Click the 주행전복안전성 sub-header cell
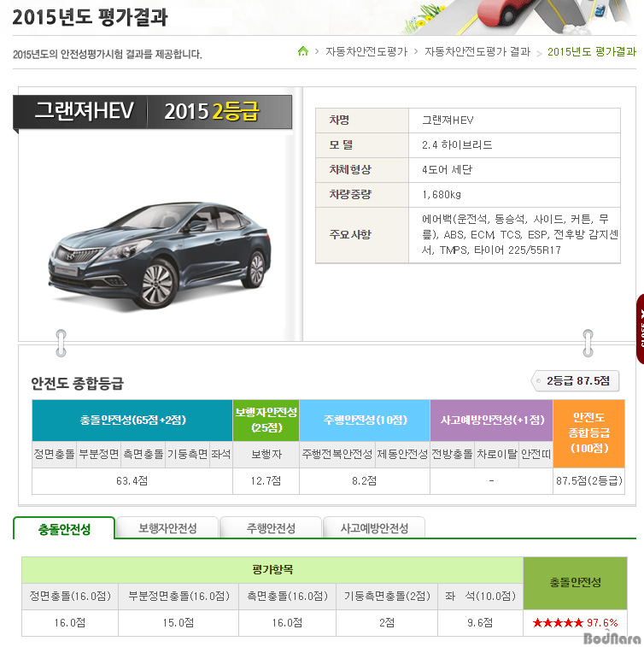644x647 pixels. point(337,455)
